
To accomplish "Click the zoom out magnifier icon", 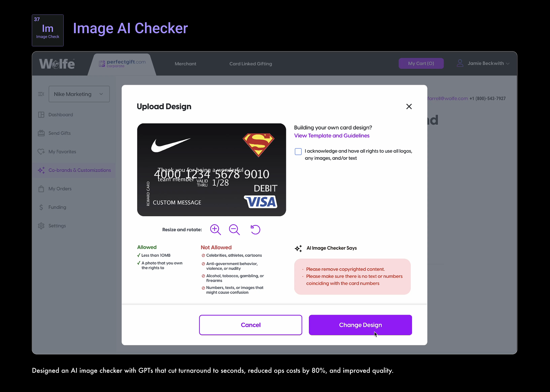I will (234, 229).
